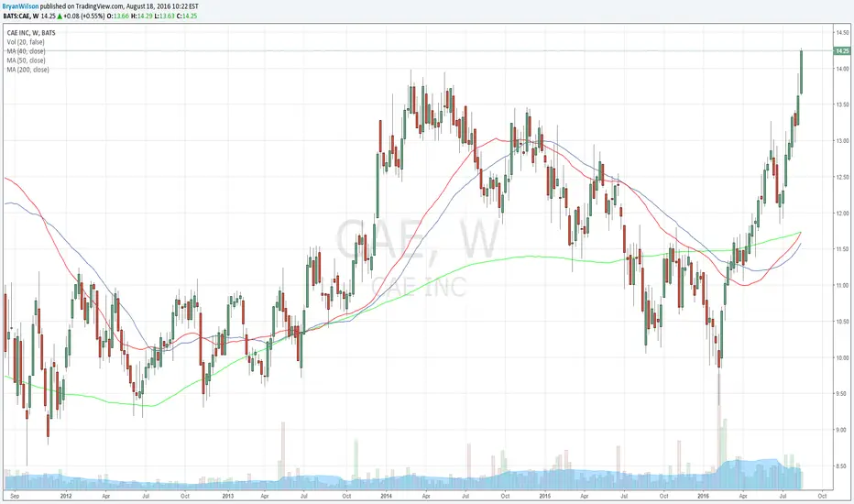Click the C:14.25 close value
The width and height of the screenshot is (854, 504).
point(186,16)
